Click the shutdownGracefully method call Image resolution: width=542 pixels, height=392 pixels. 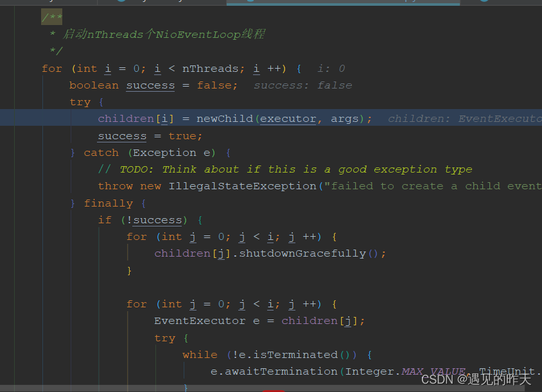302,253
